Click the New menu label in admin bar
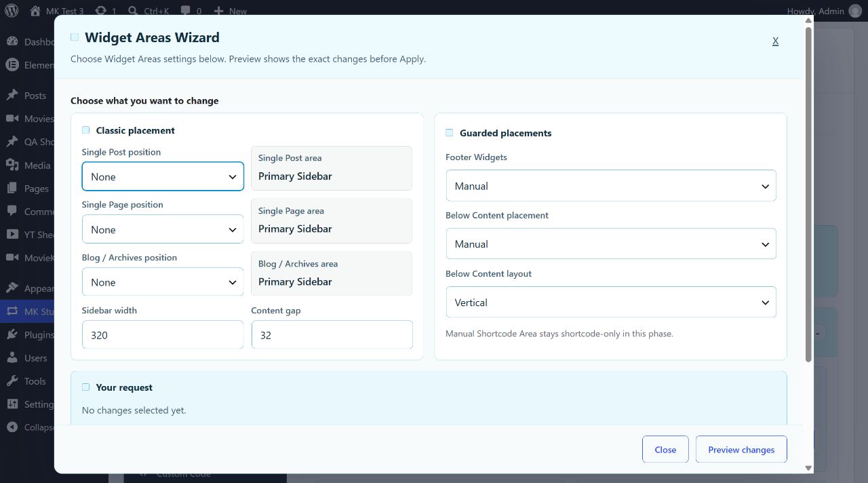Screen dimensions: 868x483 [238, 11]
